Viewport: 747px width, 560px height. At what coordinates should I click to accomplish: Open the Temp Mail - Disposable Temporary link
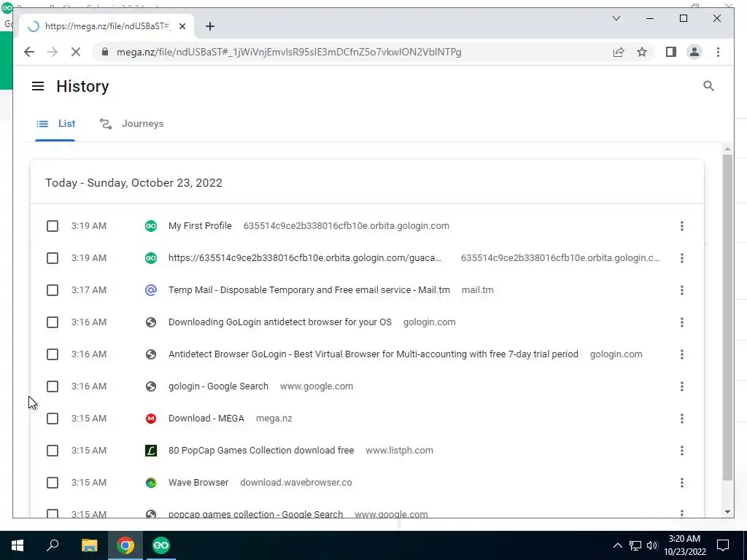309,290
